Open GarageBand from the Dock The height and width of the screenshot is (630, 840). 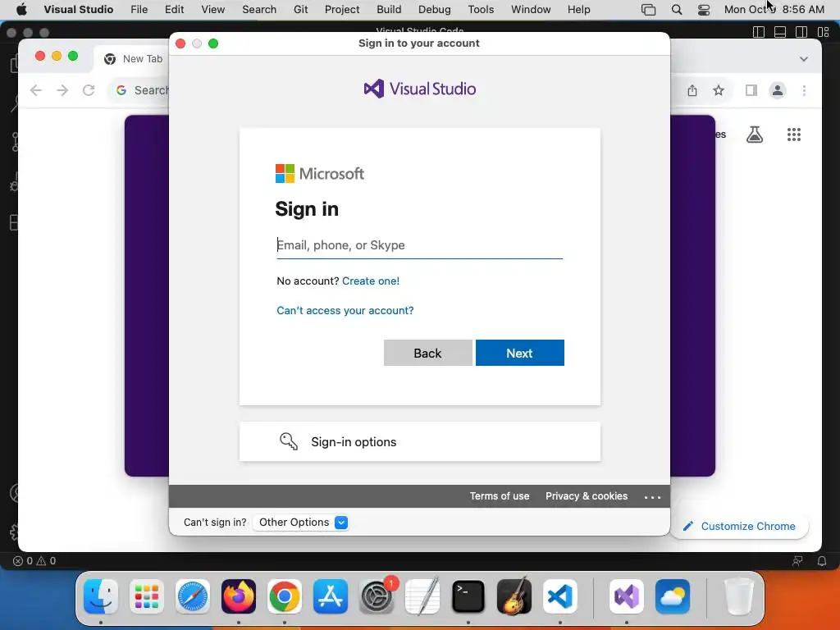point(514,596)
